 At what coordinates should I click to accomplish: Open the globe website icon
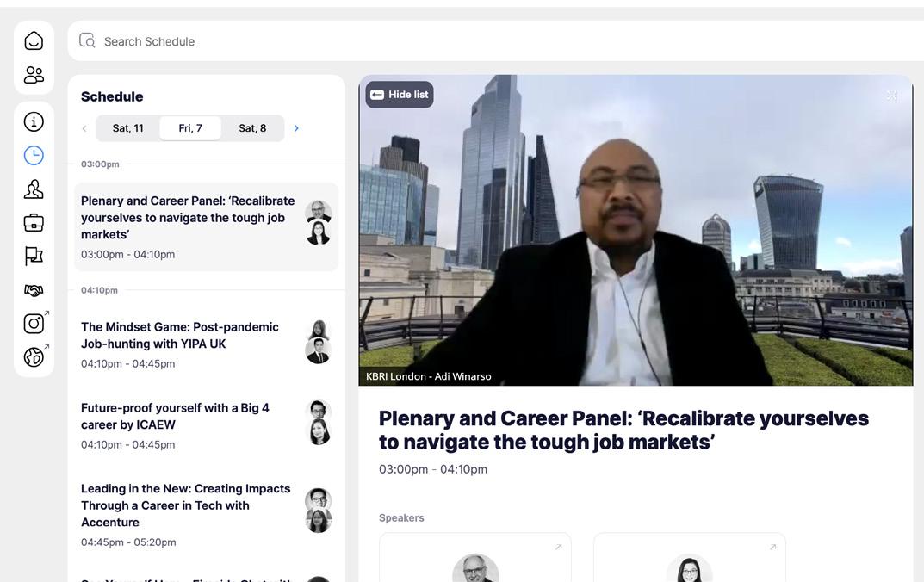[34, 356]
